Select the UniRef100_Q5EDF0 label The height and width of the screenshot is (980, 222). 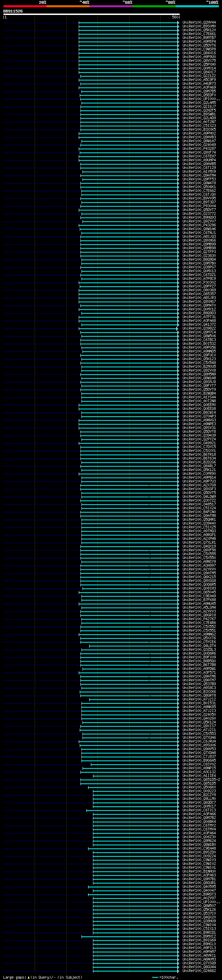pos(199,95)
